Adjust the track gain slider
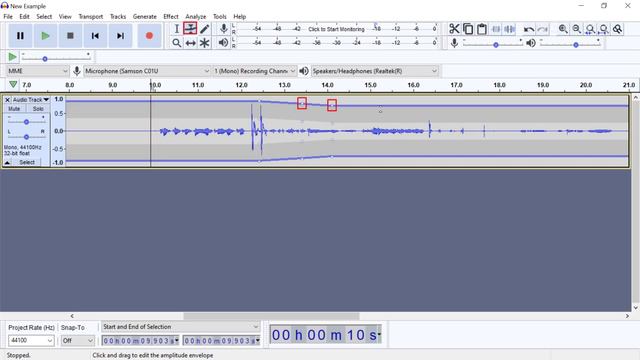Image resolution: width=640 pixels, height=360 pixels. pyautogui.click(x=26, y=121)
